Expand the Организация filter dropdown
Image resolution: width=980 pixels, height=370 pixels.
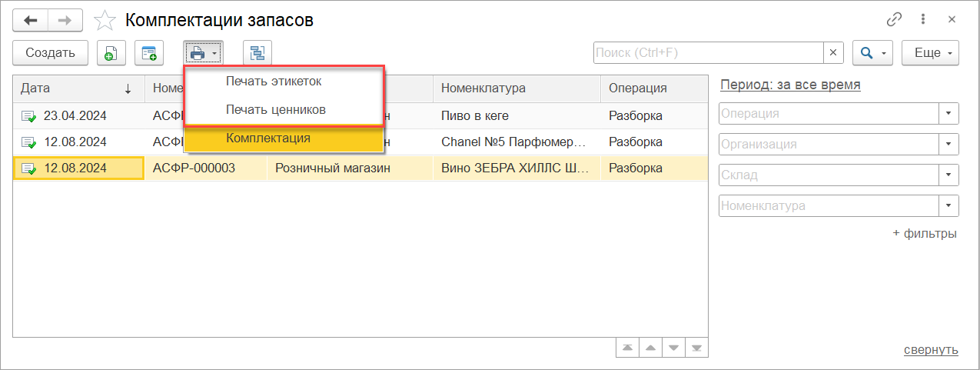(949, 144)
